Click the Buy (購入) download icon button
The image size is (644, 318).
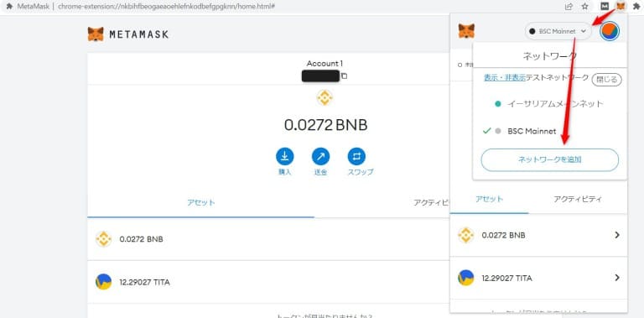[x=284, y=157]
